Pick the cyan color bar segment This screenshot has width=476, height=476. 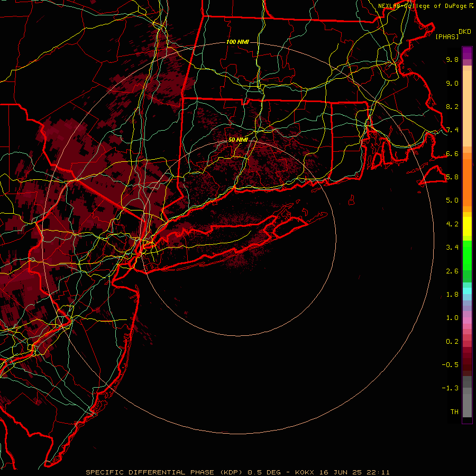click(x=467, y=291)
